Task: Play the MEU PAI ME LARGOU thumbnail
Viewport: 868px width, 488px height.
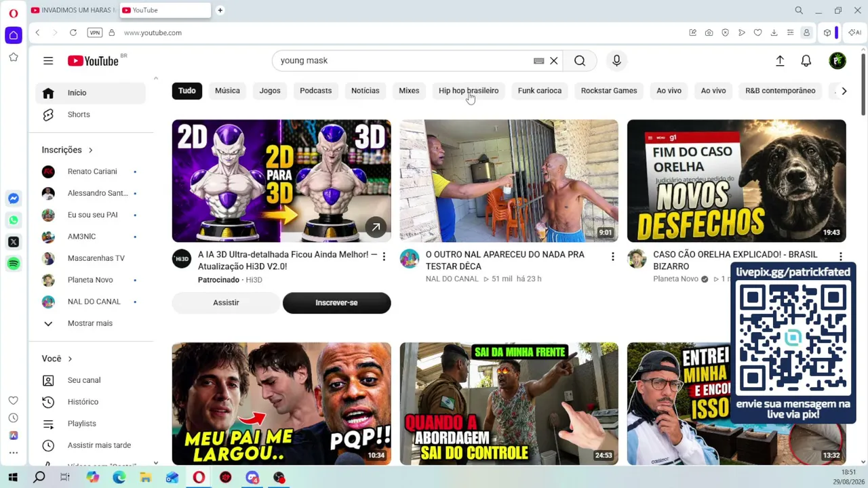Action: pos(281,404)
